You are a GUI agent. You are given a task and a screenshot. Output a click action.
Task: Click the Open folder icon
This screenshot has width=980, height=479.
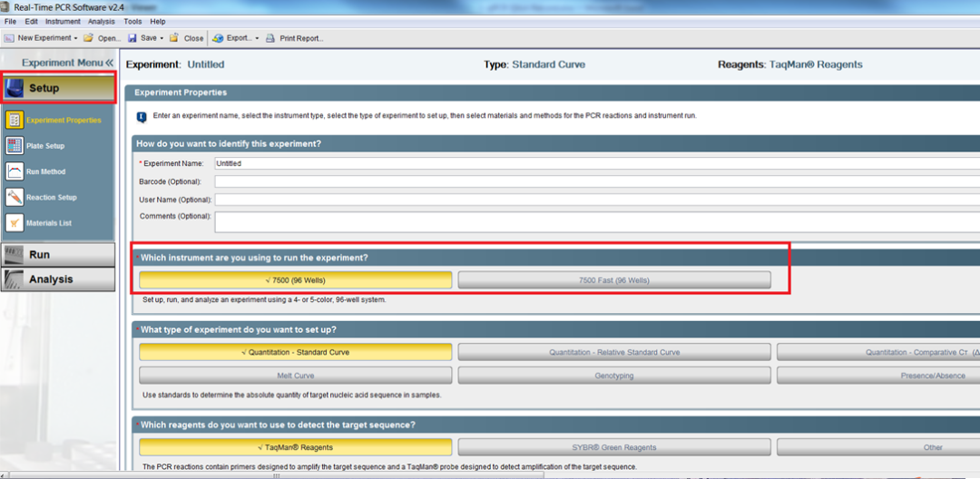(x=88, y=38)
